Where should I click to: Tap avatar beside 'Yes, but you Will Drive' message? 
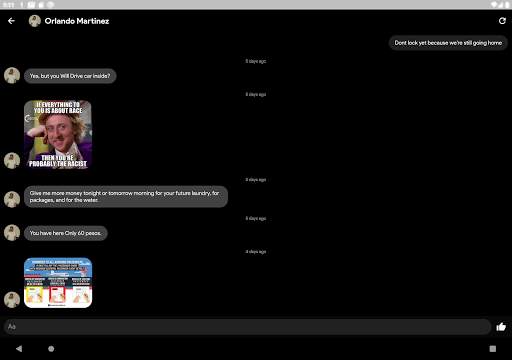click(12, 75)
